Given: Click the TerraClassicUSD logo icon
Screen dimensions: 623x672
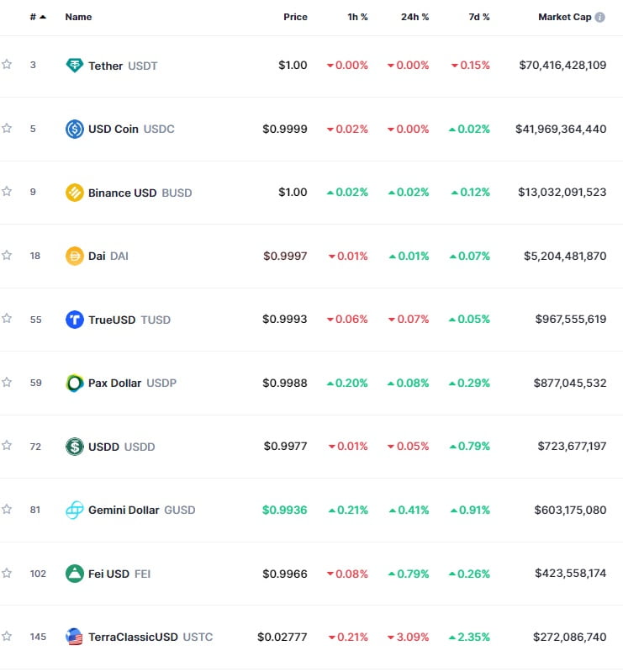Looking at the screenshot, I should point(75,637).
